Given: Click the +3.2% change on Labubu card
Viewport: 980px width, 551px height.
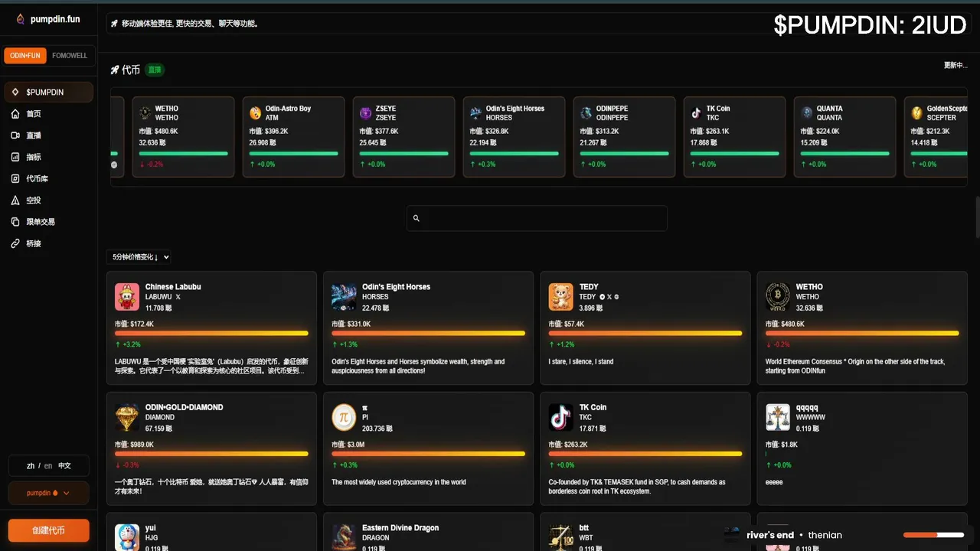Looking at the screenshot, I should point(128,344).
